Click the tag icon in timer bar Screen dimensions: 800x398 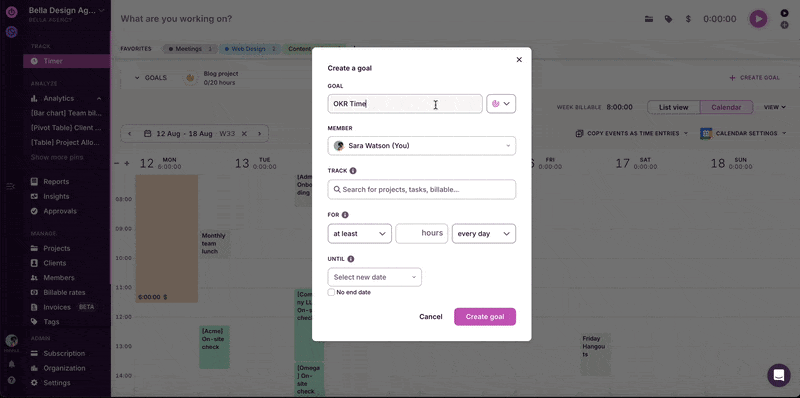pos(668,19)
